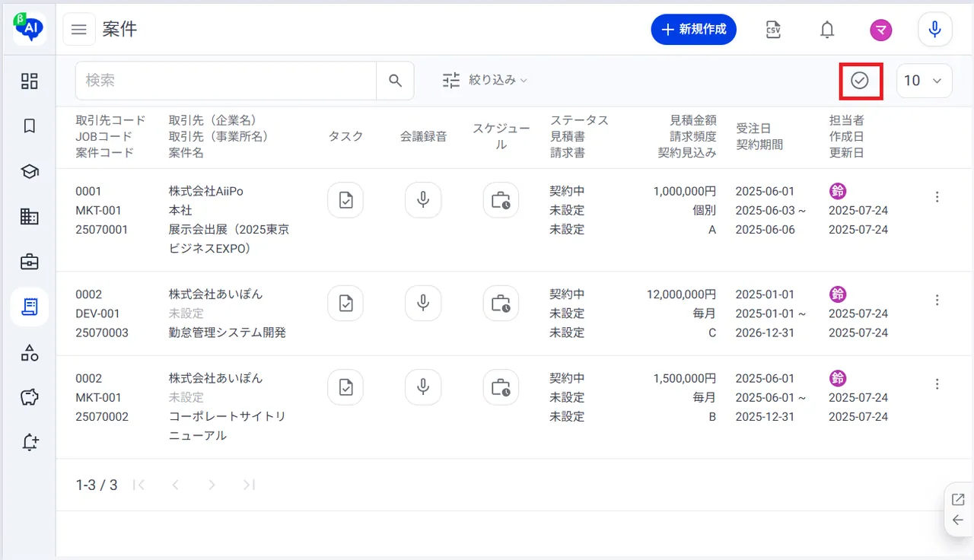Open meeting recording for 展示会出展 row
This screenshot has height=560, width=974.
point(423,200)
